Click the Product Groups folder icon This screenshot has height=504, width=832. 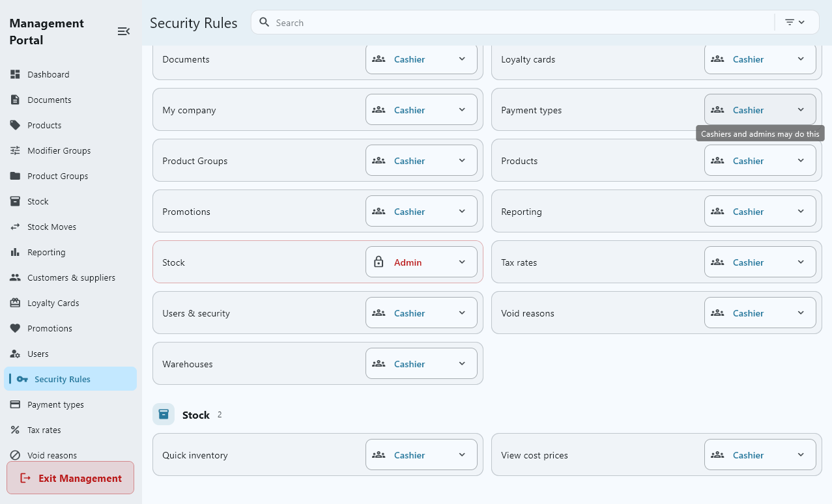(15, 176)
